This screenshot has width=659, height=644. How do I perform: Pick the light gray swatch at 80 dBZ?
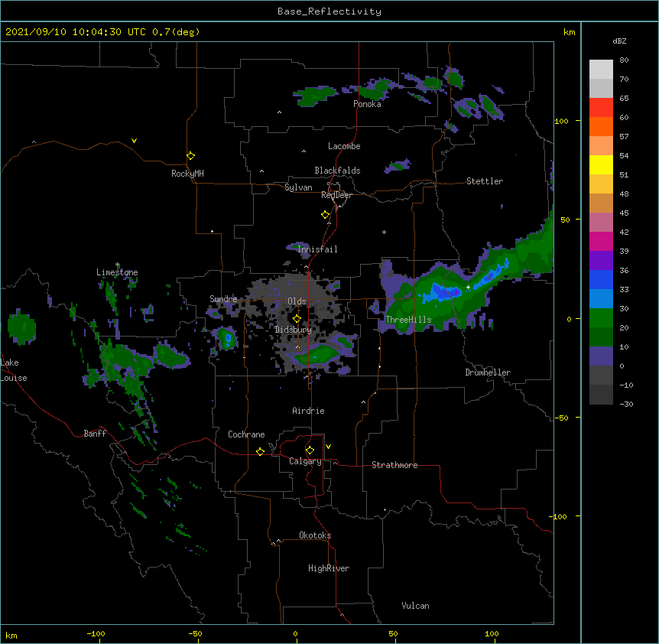point(601,70)
